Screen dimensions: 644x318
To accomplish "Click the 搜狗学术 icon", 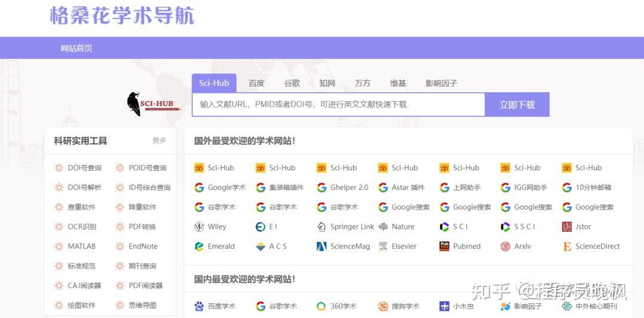I will tap(383, 306).
